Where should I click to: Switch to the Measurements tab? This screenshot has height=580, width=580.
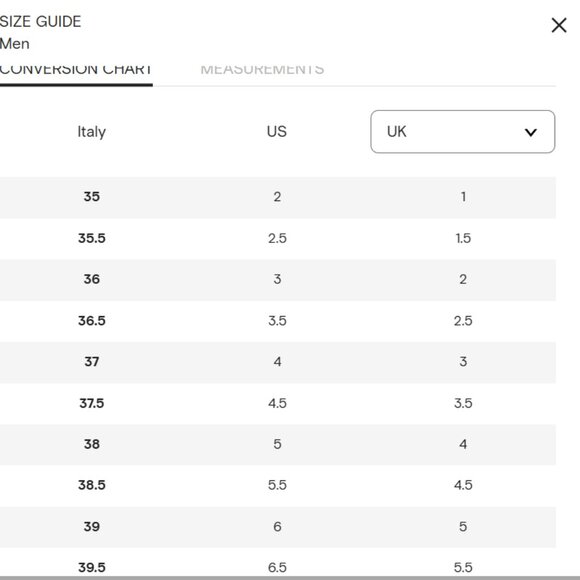coord(262,69)
